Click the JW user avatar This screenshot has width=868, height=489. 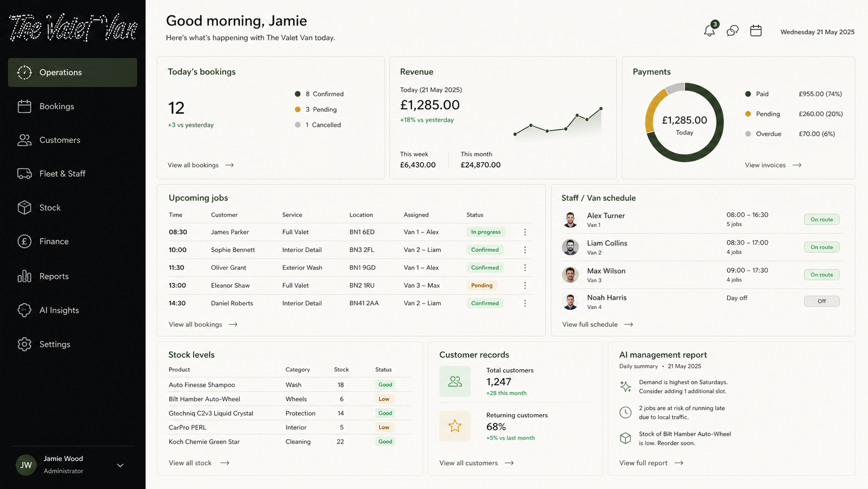click(26, 465)
